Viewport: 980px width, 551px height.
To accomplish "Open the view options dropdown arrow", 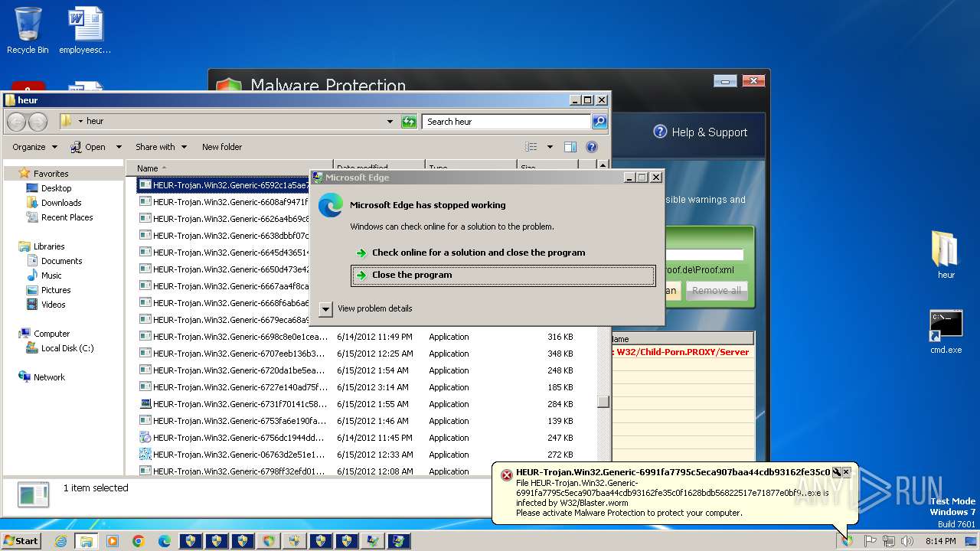I will click(x=550, y=147).
